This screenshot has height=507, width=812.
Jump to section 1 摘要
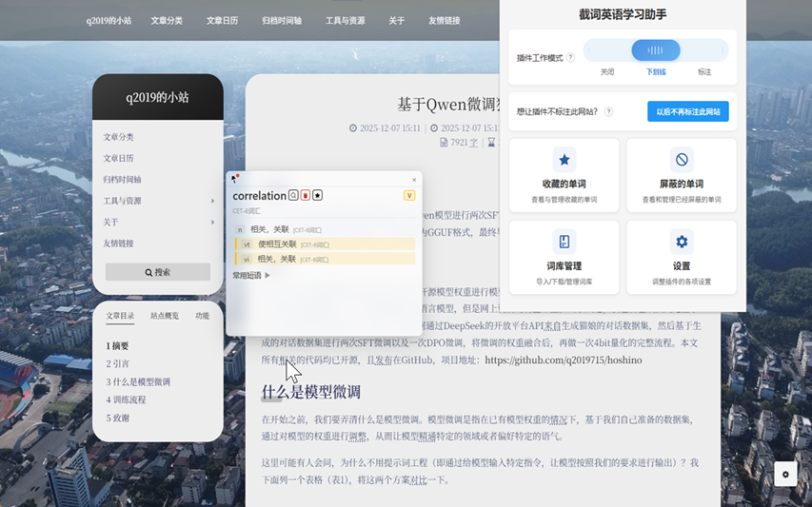click(x=117, y=345)
